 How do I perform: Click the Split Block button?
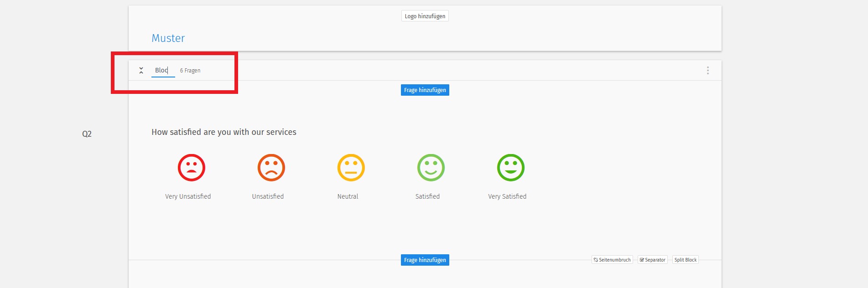pyautogui.click(x=686, y=260)
